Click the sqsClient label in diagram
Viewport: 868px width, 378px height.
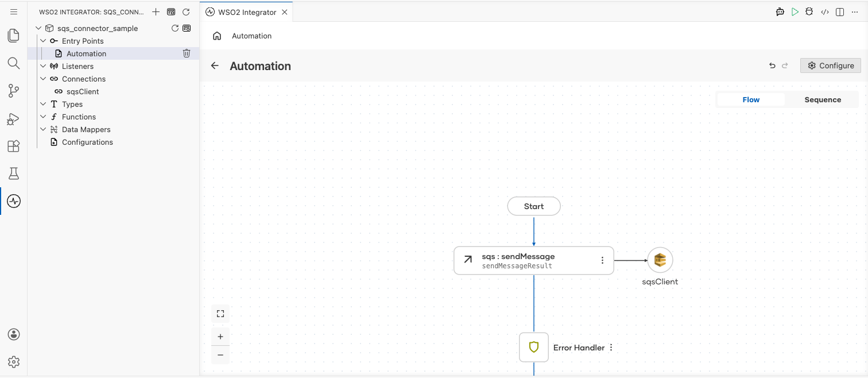point(660,281)
